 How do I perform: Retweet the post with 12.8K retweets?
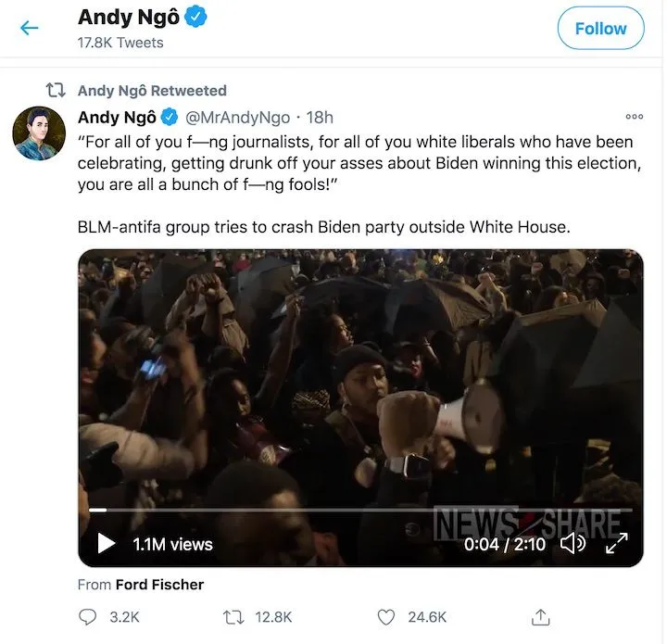pyautogui.click(x=235, y=617)
